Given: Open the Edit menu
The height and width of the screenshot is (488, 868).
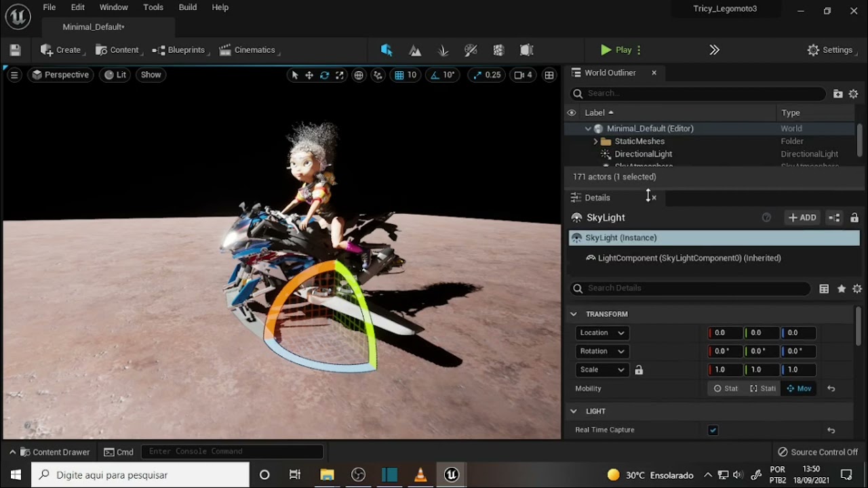Looking at the screenshot, I should (78, 7).
